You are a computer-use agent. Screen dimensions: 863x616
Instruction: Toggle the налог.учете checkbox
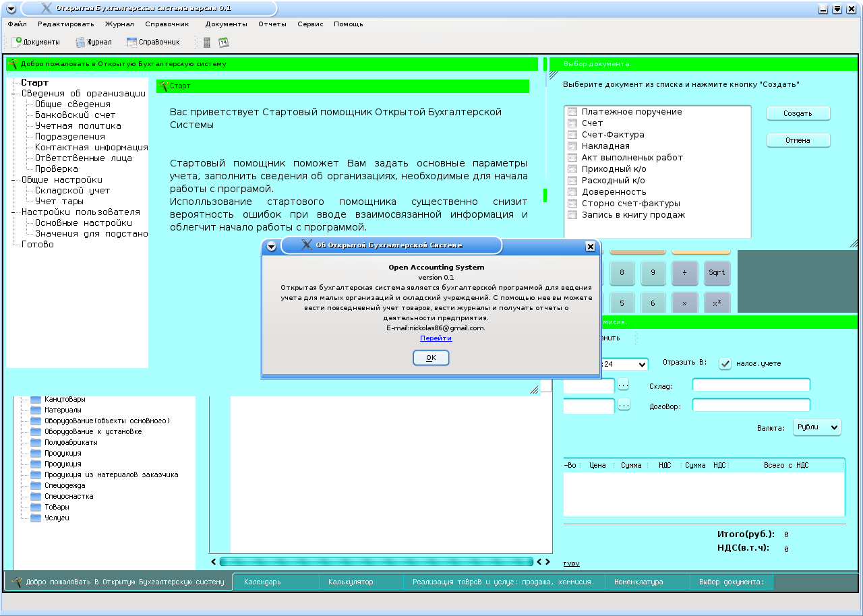tap(725, 364)
